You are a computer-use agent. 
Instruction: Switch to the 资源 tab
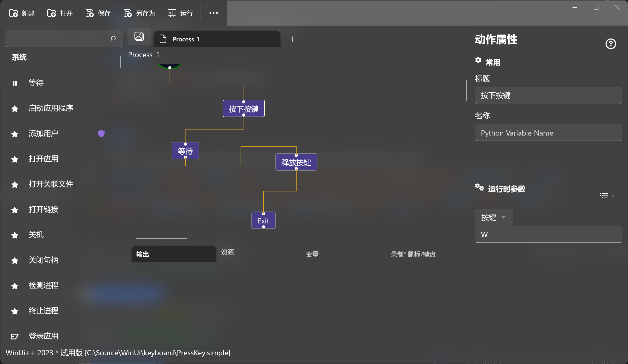click(227, 252)
